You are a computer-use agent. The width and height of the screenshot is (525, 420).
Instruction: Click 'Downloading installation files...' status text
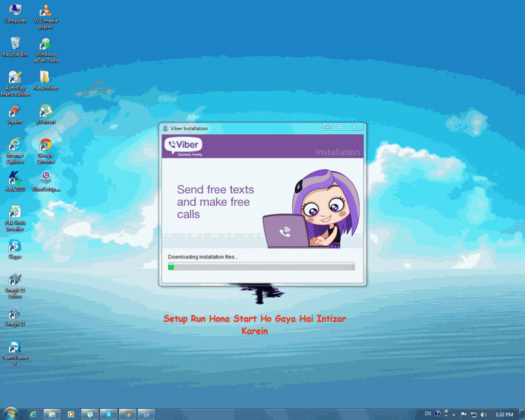(x=203, y=257)
